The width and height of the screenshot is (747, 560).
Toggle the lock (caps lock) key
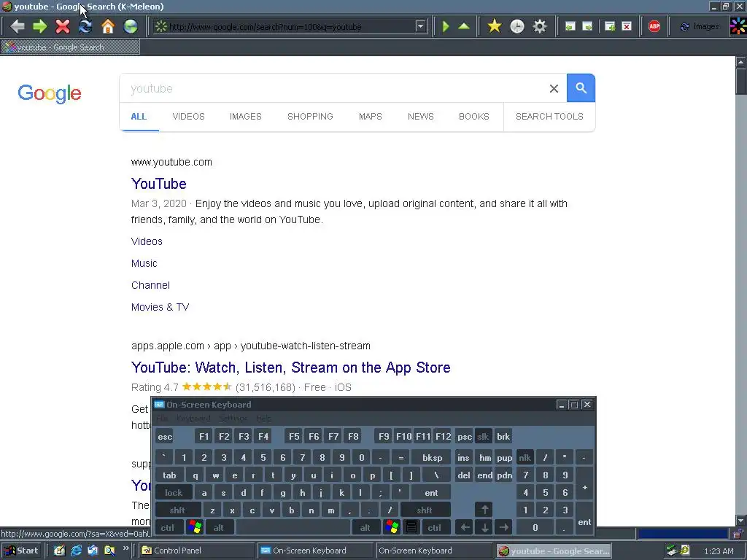pos(174,493)
